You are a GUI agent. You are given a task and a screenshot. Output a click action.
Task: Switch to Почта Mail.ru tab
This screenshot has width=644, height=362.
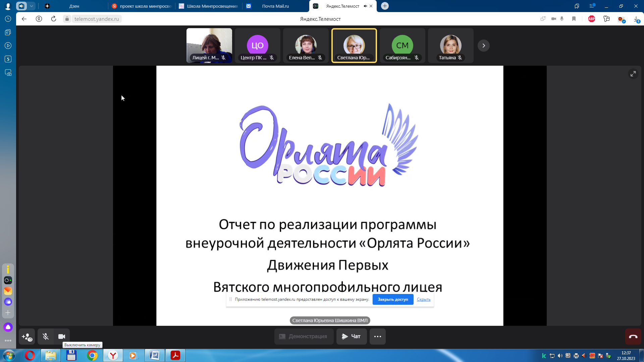pos(275,6)
